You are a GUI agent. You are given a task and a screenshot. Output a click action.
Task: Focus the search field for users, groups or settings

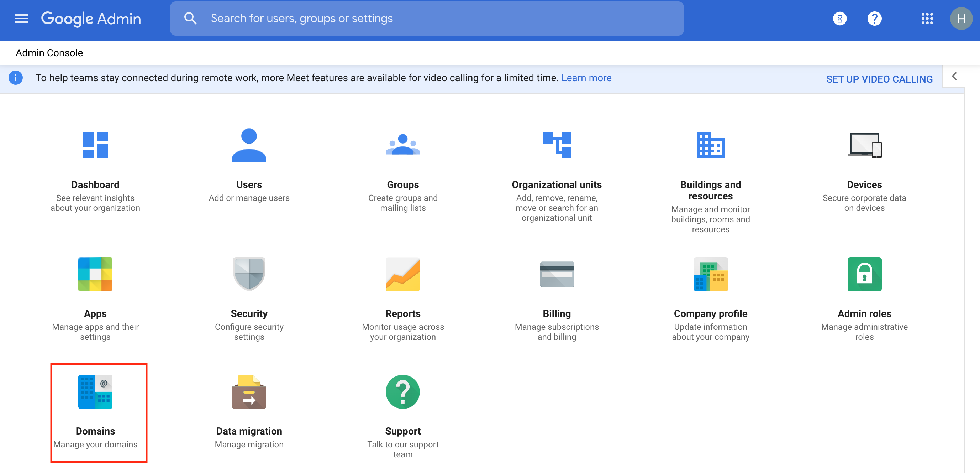426,19
